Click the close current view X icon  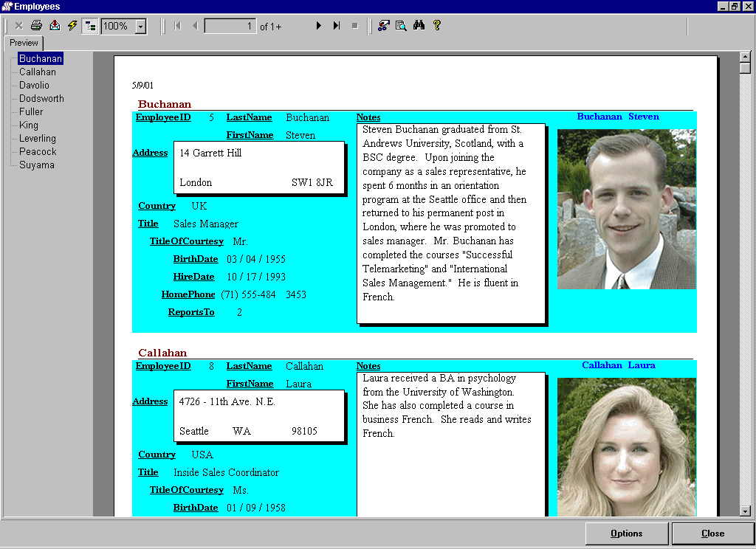(x=18, y=26)
